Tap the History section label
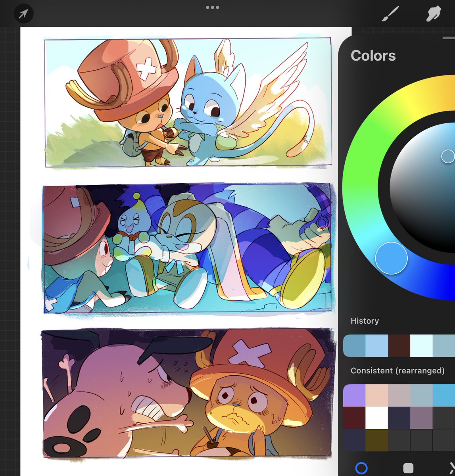This screenshot has width=455, height=476. (x=365, y=321)
